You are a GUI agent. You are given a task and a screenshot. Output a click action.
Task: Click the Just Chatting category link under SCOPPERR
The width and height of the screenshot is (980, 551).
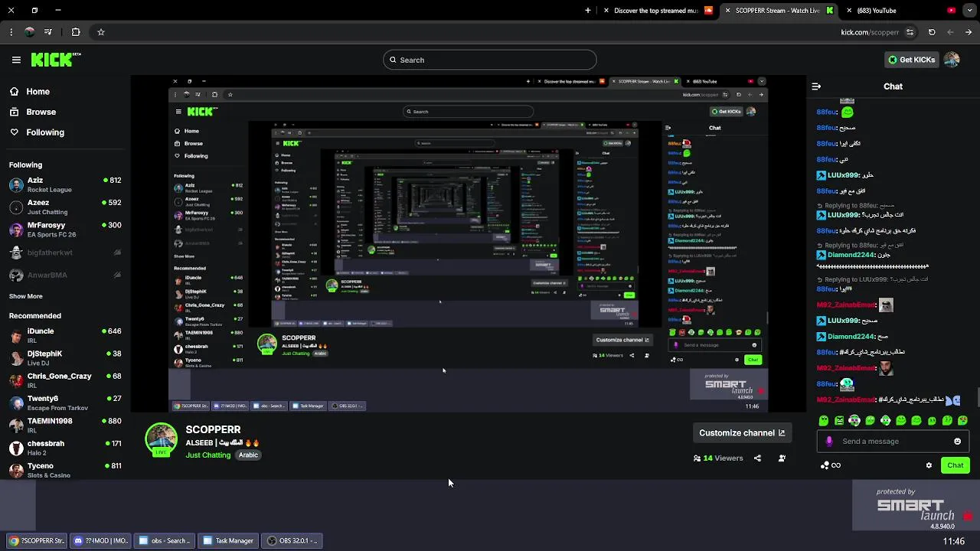(207, 455)
